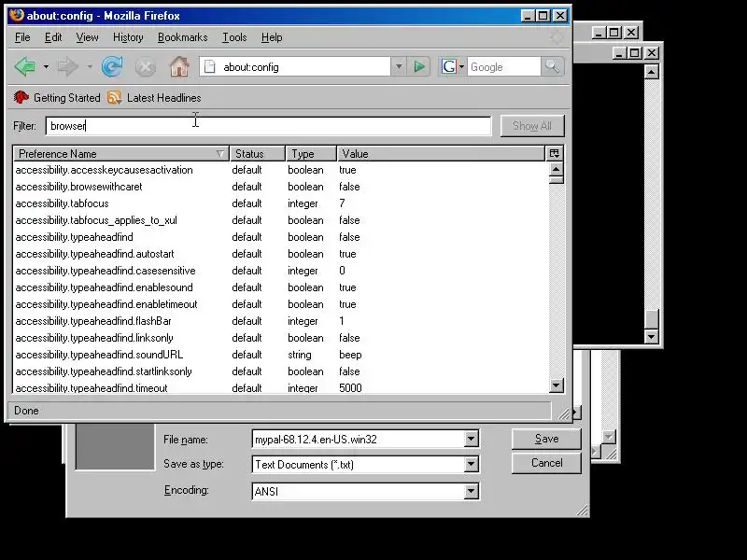The image size is (747, 560).
Task: Click the Google search input box
Action: tap(504, 66)
